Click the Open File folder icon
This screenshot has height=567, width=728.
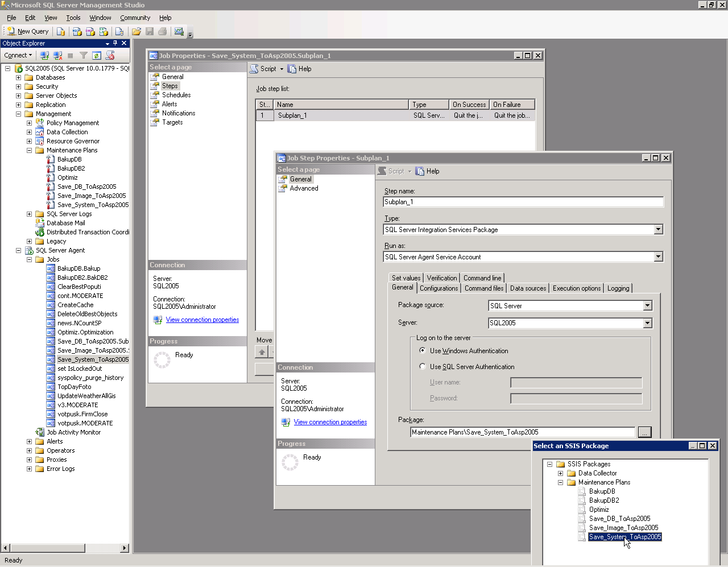click(136, 31)
